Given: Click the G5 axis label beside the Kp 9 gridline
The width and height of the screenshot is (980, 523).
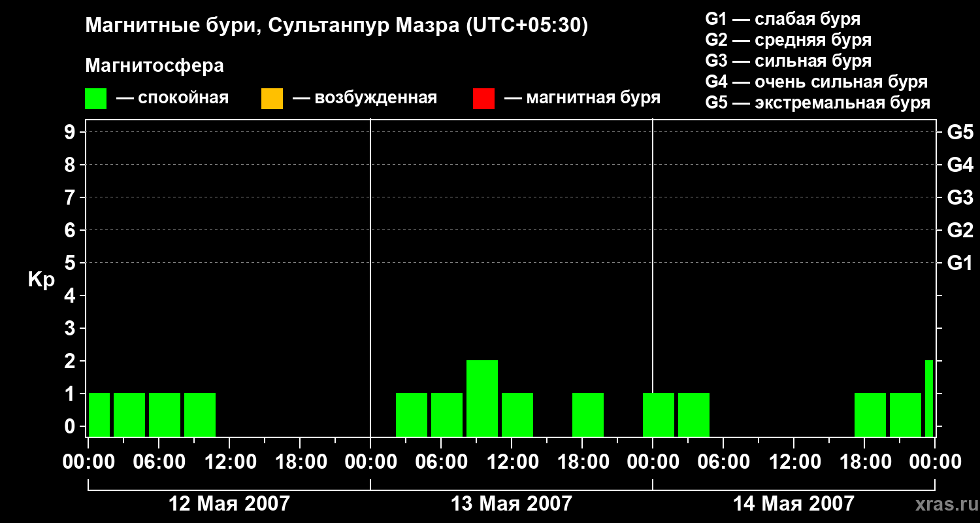Looking at the screenshot, I should pos(960,132).
